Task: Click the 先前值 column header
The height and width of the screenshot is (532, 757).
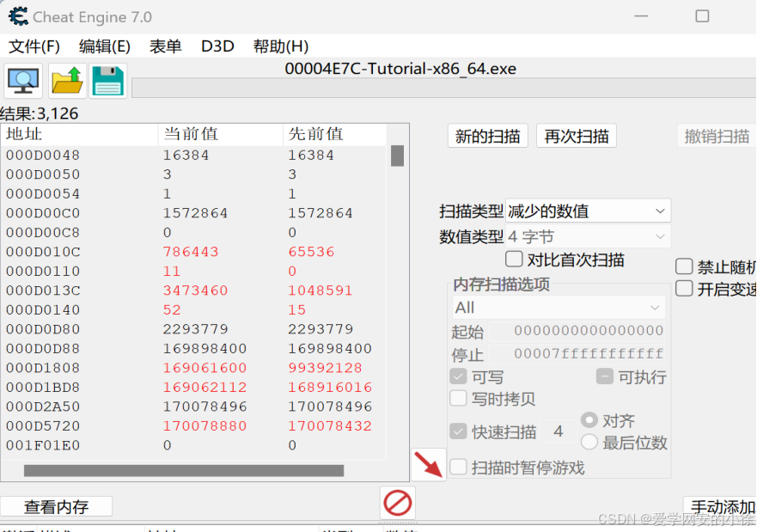Action: click(334, 134)
